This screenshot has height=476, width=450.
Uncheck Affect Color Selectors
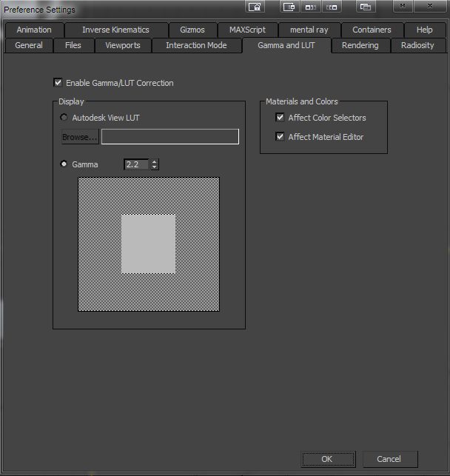pyautogui.click(x=280, y=118)
